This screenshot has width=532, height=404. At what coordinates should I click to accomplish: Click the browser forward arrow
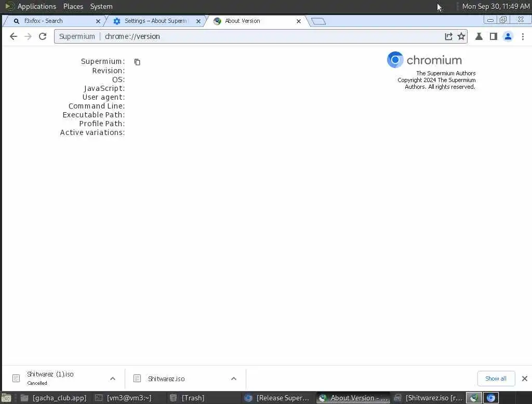[28, 36]
